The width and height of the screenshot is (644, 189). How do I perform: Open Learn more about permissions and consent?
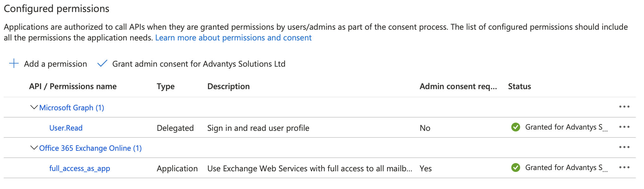coord(233,38)
